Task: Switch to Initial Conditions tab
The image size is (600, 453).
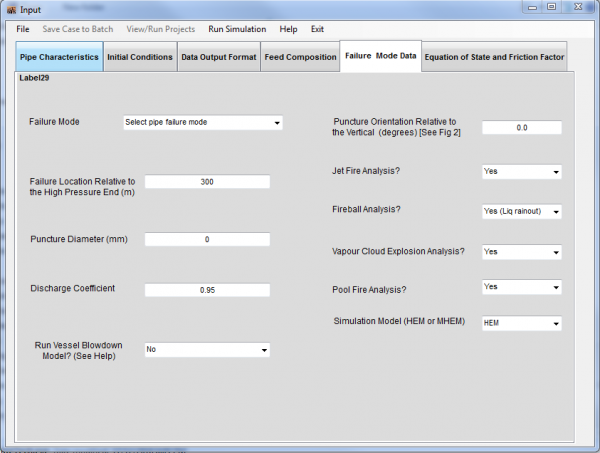Action: 140,57
